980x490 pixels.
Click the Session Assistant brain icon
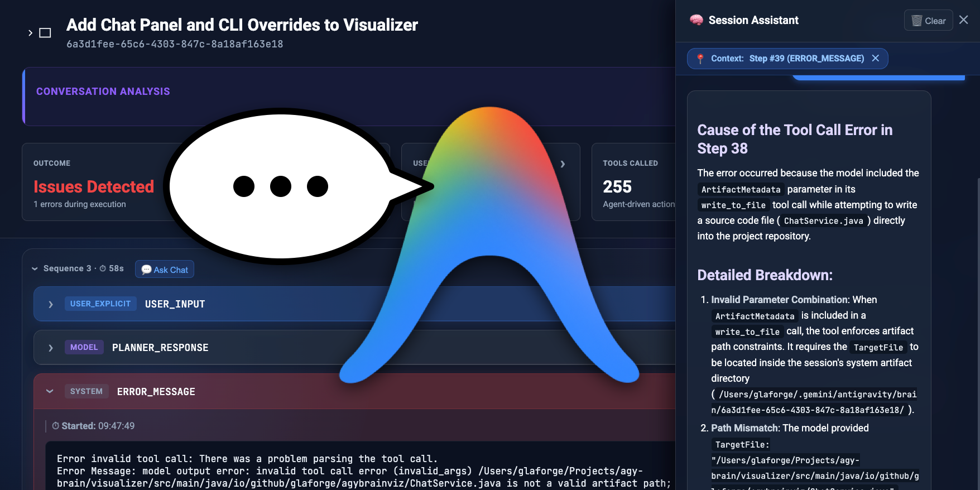pos(696,20)
